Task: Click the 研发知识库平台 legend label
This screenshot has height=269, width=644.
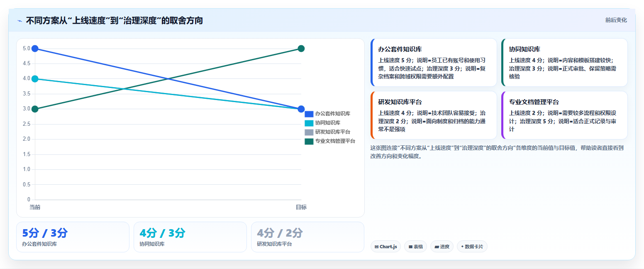Action: tap(332, 132)
